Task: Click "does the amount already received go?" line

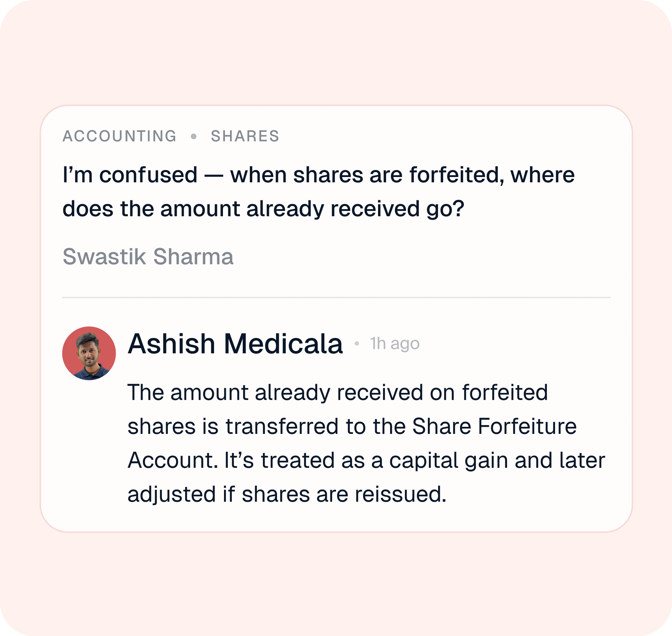Action: 263,209
